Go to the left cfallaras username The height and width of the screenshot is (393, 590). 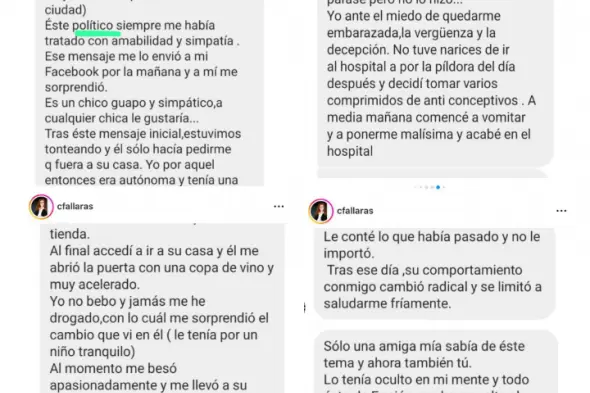coord(75,206)
